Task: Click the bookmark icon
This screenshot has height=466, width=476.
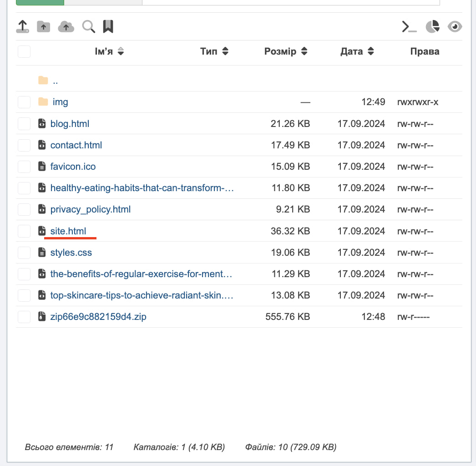Action: tap(108, 27)
